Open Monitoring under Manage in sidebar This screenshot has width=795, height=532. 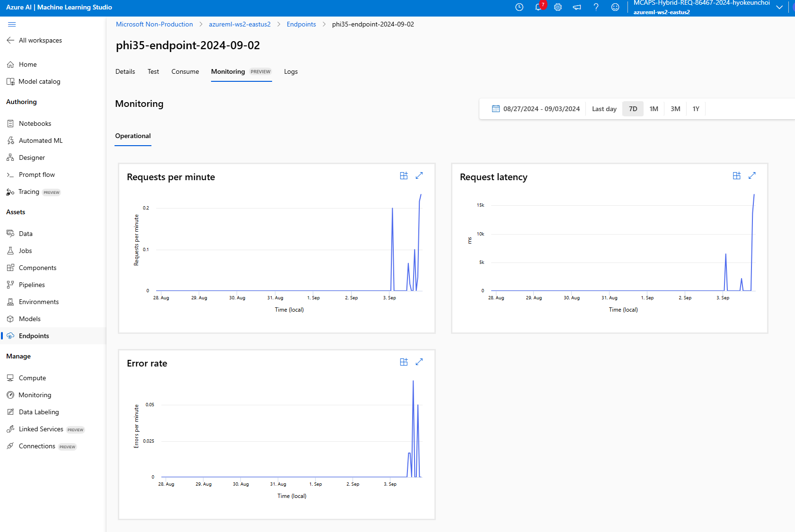[29, 395]
